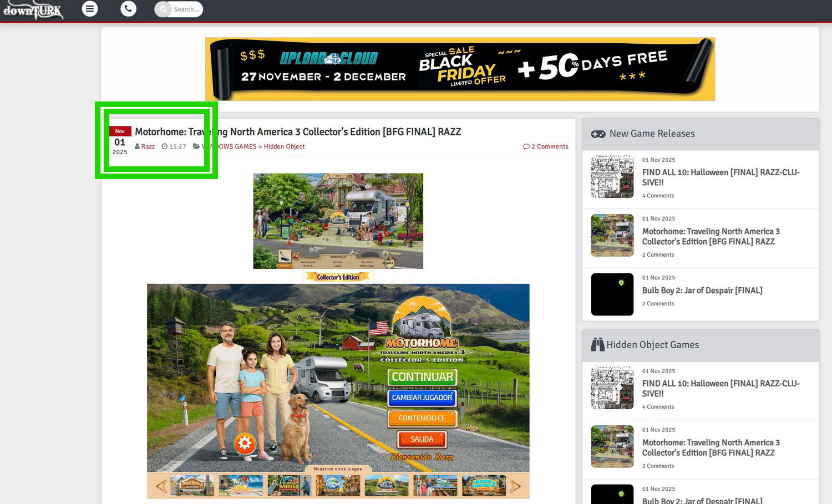Open Motorhome title link under New Game Releases

[x=711, y=236]
